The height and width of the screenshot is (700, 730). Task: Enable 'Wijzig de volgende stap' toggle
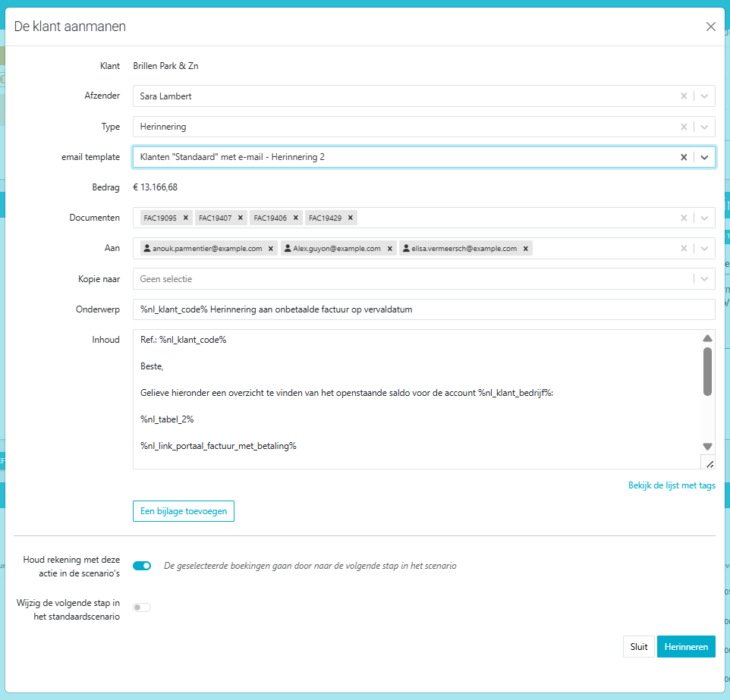[x=142, y=607]
